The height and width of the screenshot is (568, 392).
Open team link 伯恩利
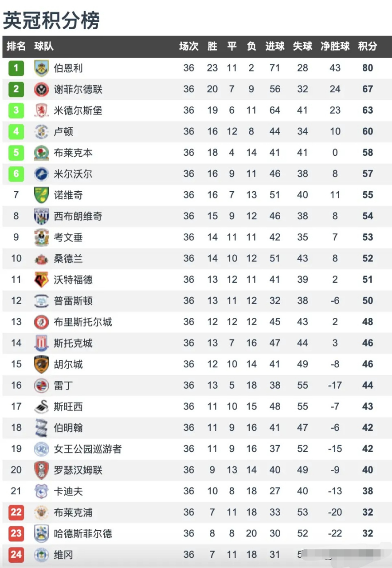(68, 68)
